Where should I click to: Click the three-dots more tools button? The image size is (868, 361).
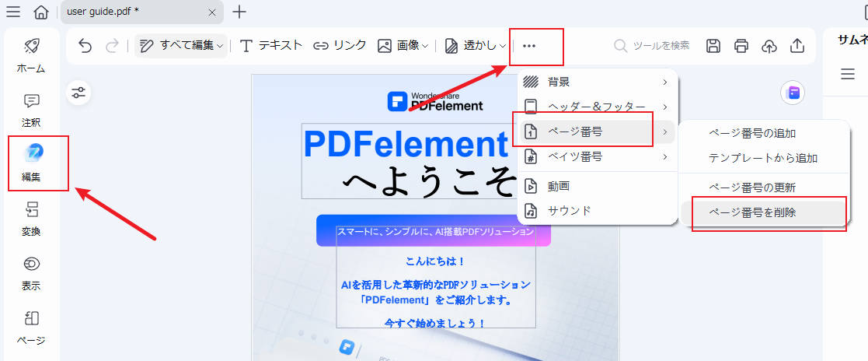point(529,46)
